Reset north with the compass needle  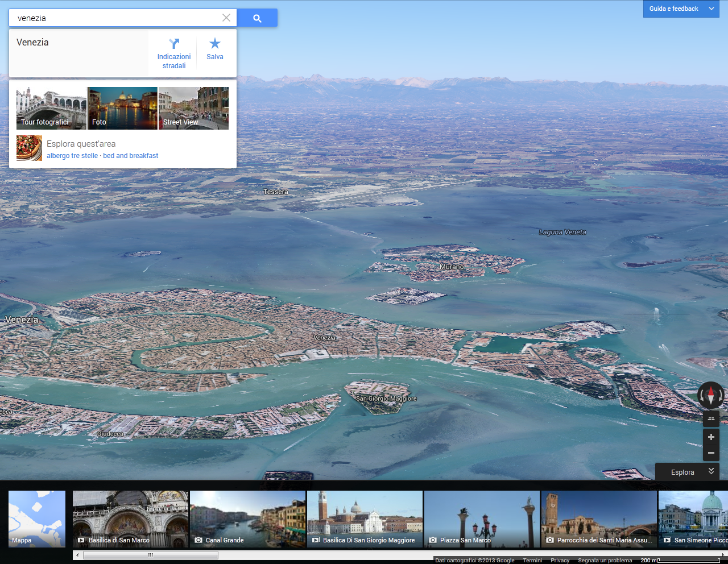pyautogui.click(x=711, y=395)
